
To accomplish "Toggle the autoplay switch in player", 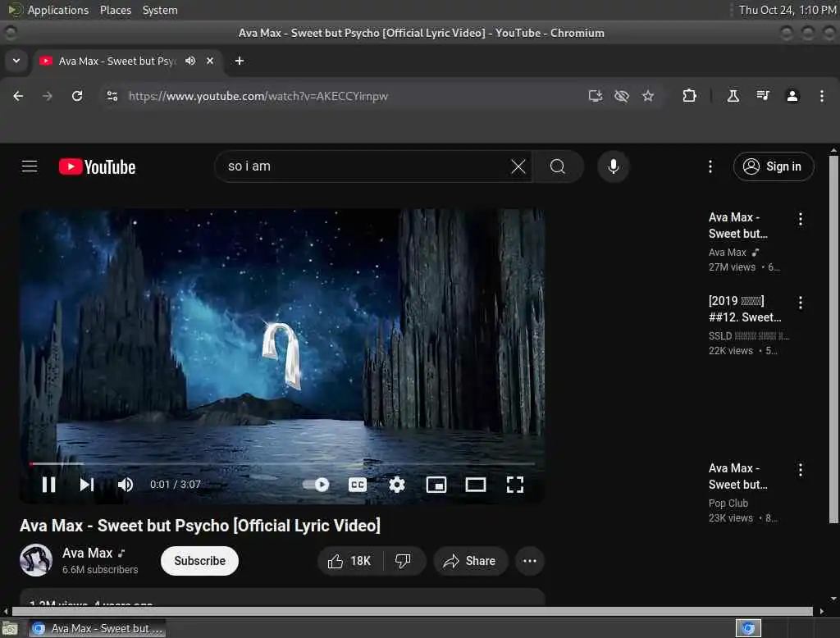I will (x=316, y=485).
